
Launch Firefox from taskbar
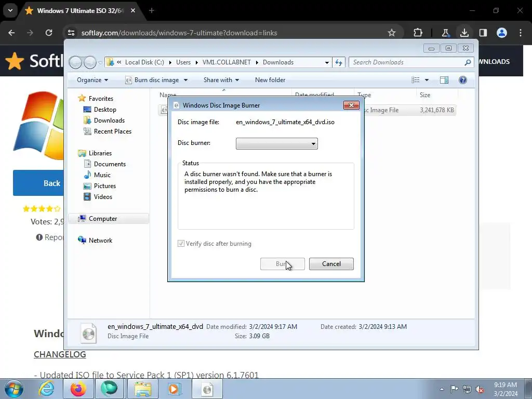click(x=78, y=389)
